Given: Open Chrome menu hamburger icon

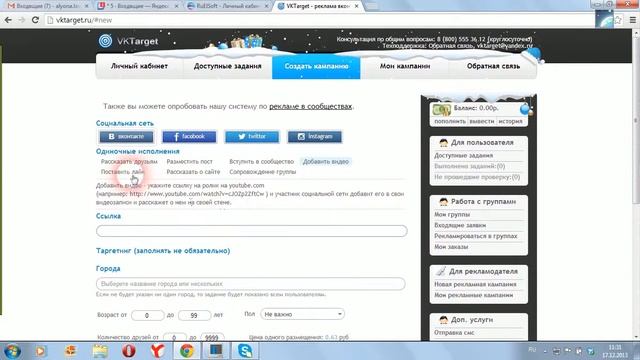Looking at the screenshot, I should pos(633,20).
